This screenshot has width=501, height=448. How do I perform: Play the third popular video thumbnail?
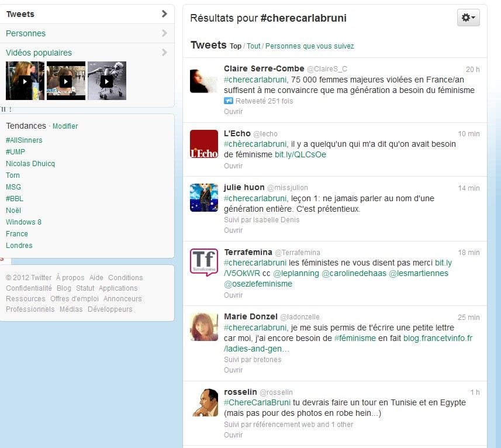pyautogui.click(x=107, y=81)
